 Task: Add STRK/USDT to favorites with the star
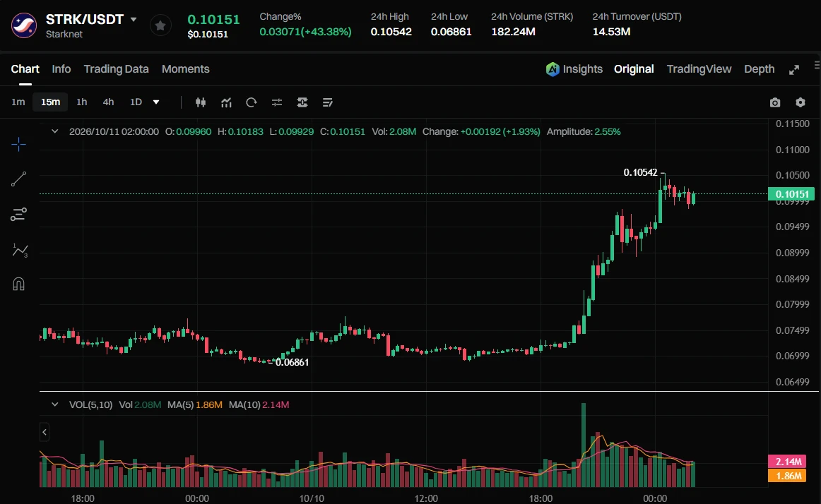click(x=161, y=25)
